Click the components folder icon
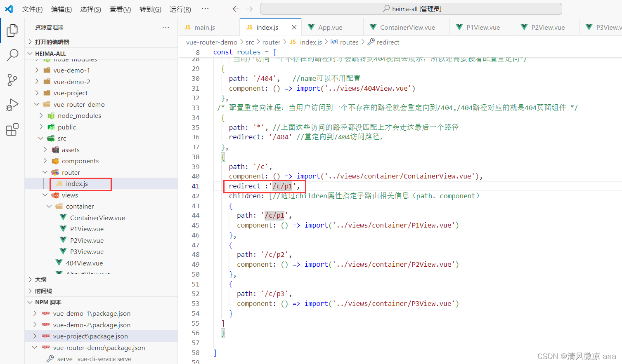 click(55, 161)
